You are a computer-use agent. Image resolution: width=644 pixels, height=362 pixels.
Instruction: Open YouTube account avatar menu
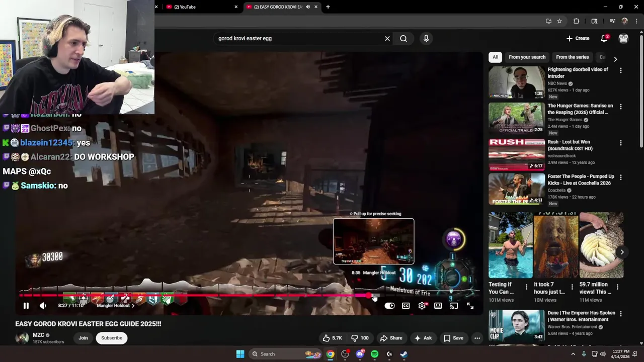623,38
